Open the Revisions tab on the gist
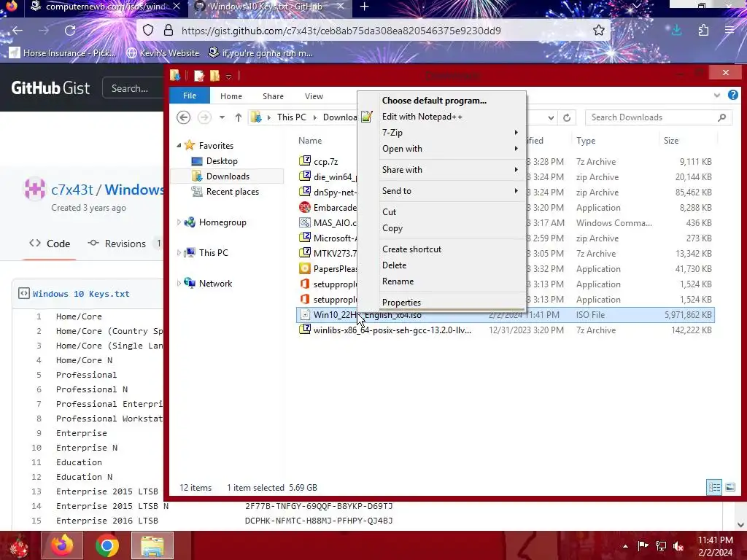The image size is (747, 560). click(x=125, y=244)
